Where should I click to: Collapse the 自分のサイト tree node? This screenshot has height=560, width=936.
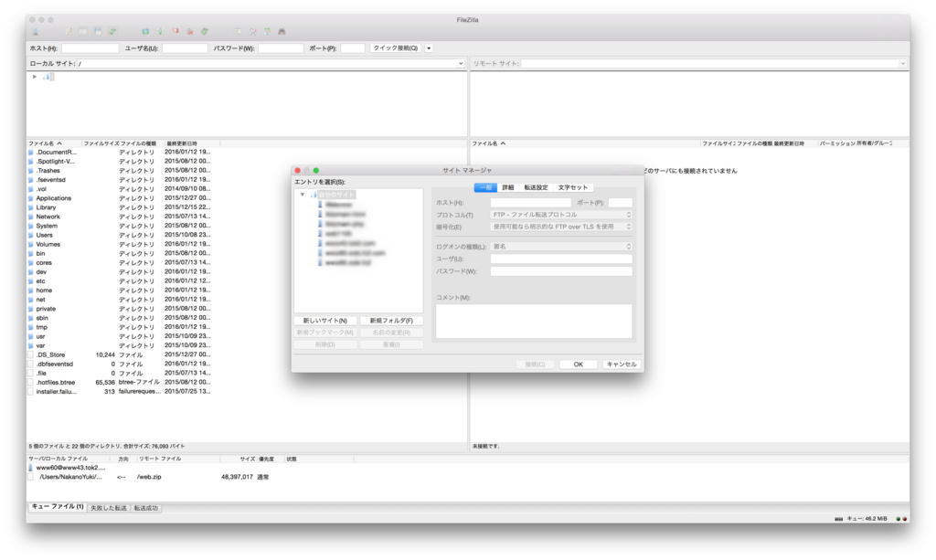[303, 195]
